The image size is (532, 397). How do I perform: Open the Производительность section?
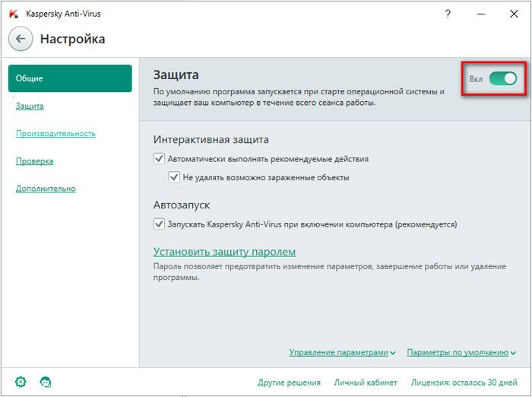click(x=55, y=133)
